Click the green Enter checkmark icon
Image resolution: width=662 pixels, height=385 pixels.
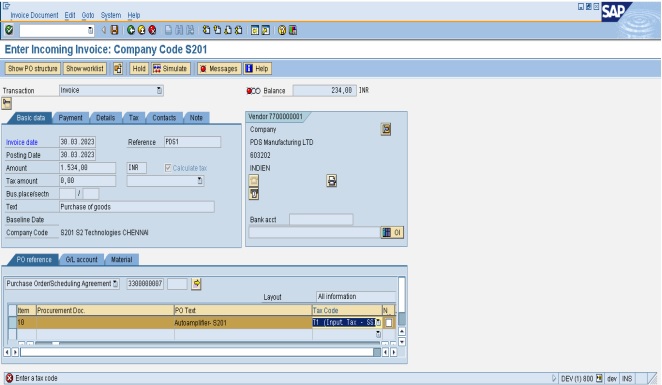point(9,30)
